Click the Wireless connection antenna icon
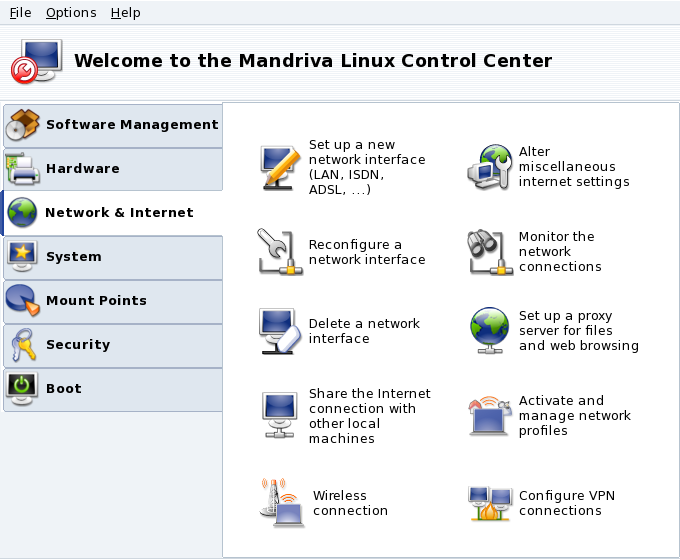Screen dimensions: 680x560 coord(281,502)
